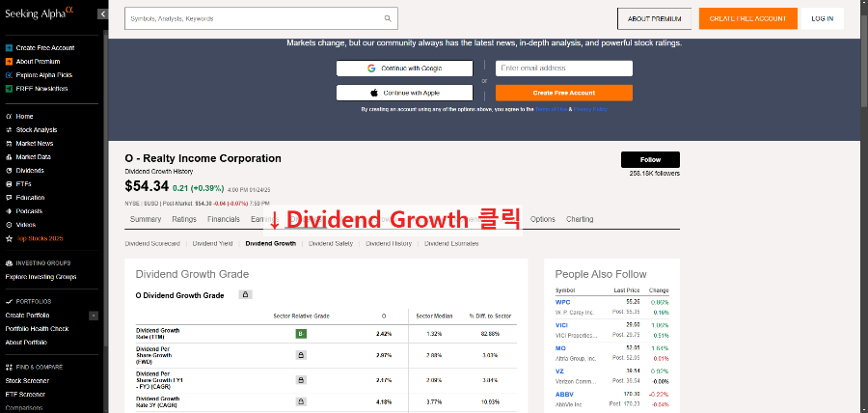Image resolution: width=868 pixels, height=413 pixels.
Task: Open Explore Investing Groups
Action: tap(41, 277)
